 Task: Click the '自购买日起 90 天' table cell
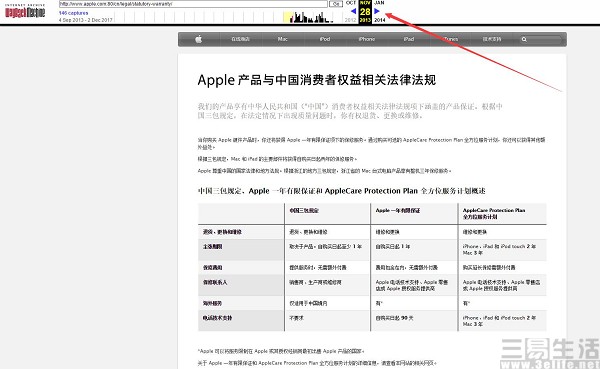395,318
